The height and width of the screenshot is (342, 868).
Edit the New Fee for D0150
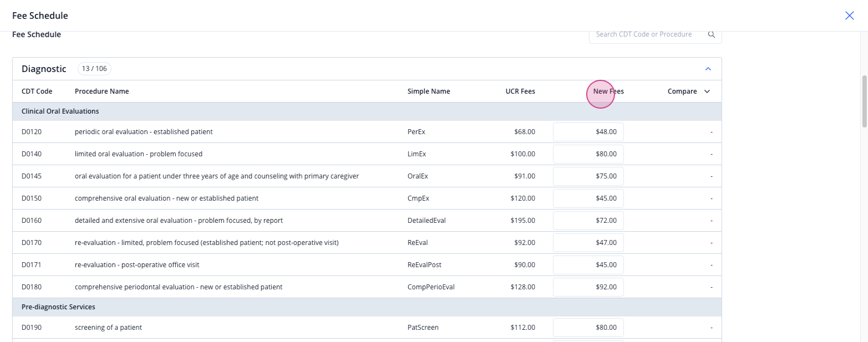click(x=588, y=198)
